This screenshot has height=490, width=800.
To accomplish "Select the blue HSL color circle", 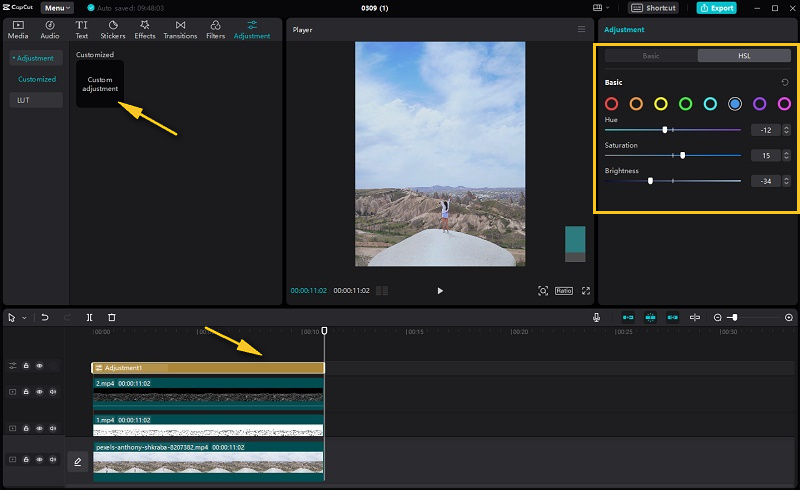I will [x=735, y=104].
